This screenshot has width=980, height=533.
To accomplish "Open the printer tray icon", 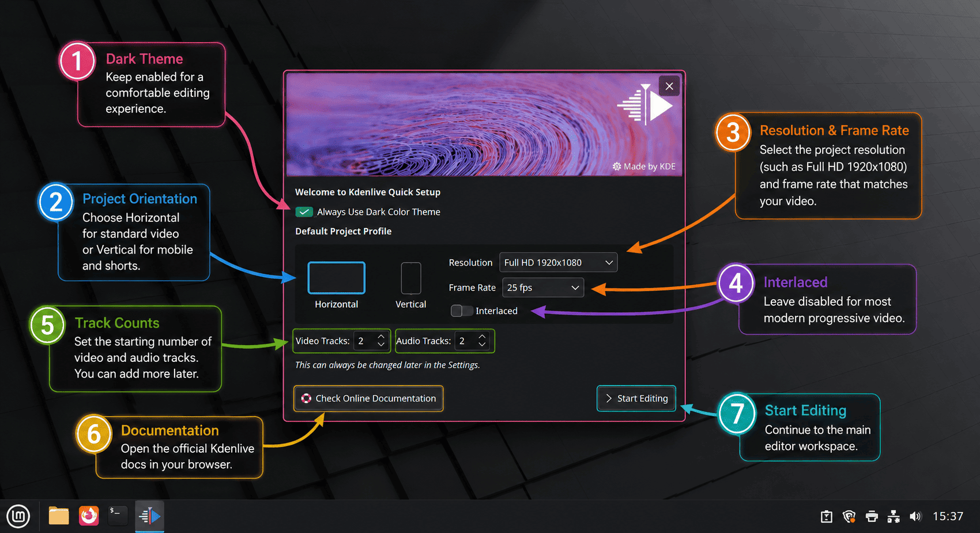I will pyautogui.click(x=872, y=516).
